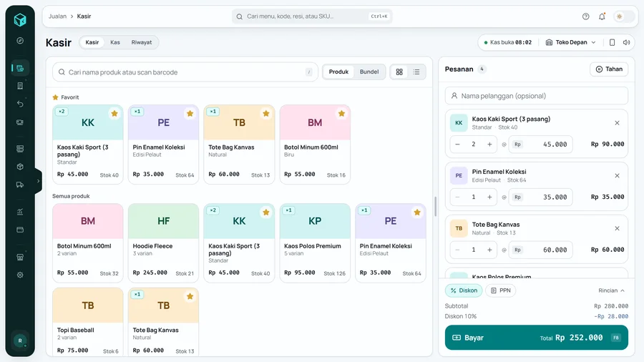Open the receipt document sidebar icon
This screenshot has height=362, width=644.
point(20,86)
